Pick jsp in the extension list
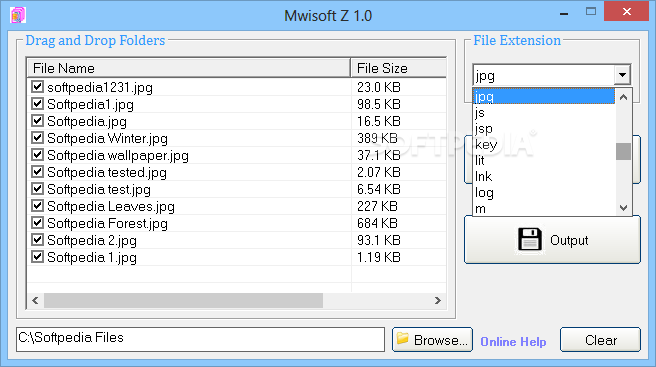 pyautogui.click(x=544, y=128)
